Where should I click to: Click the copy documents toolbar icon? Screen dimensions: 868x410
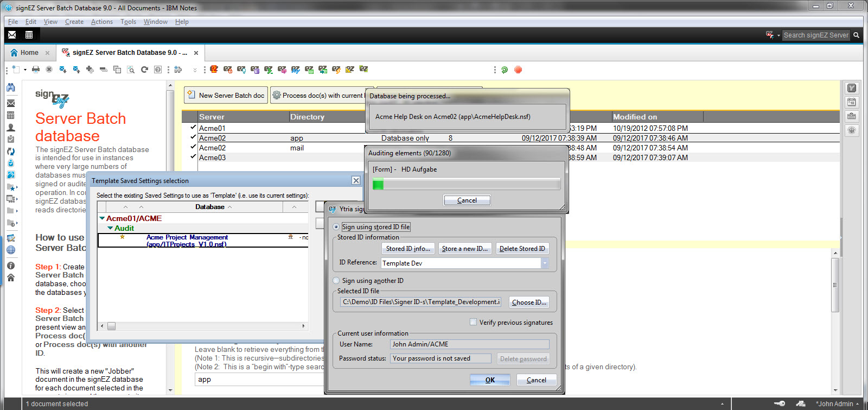pyautogui.click(x=117, y=70)
